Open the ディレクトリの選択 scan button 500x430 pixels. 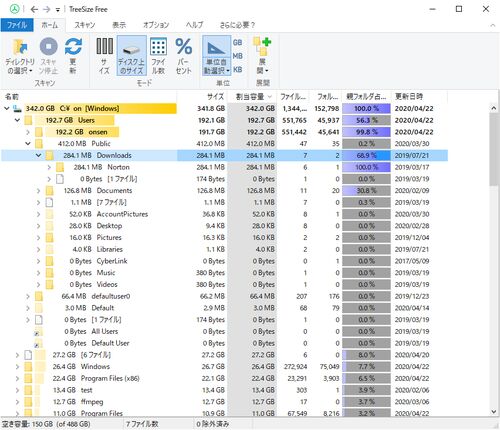pos(20,56)
